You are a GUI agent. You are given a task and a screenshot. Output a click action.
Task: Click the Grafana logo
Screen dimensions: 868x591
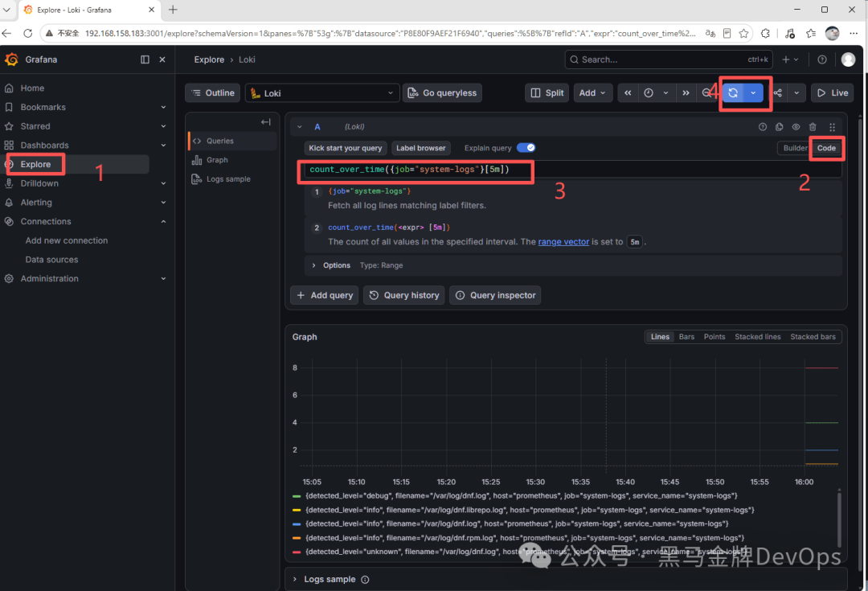point(11,60)
